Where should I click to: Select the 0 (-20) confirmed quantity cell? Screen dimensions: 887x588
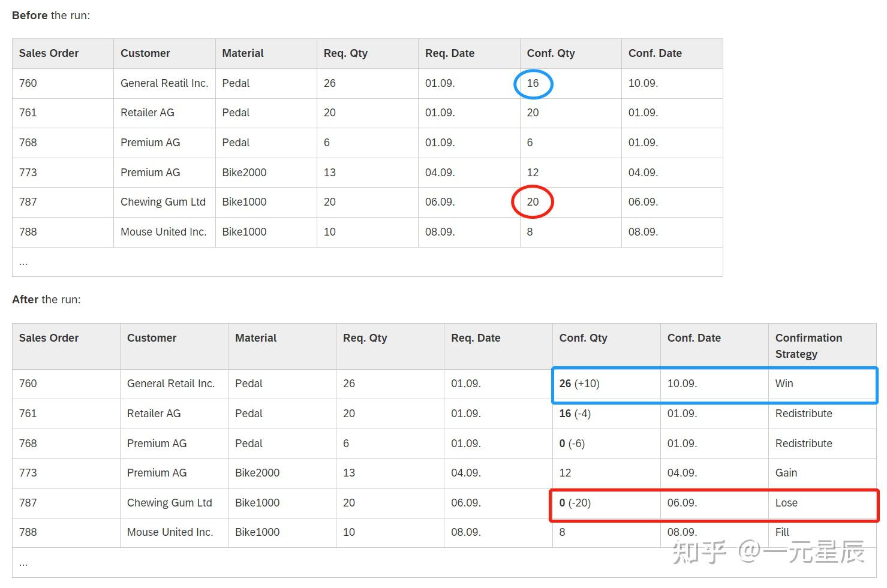pos(575,503)
